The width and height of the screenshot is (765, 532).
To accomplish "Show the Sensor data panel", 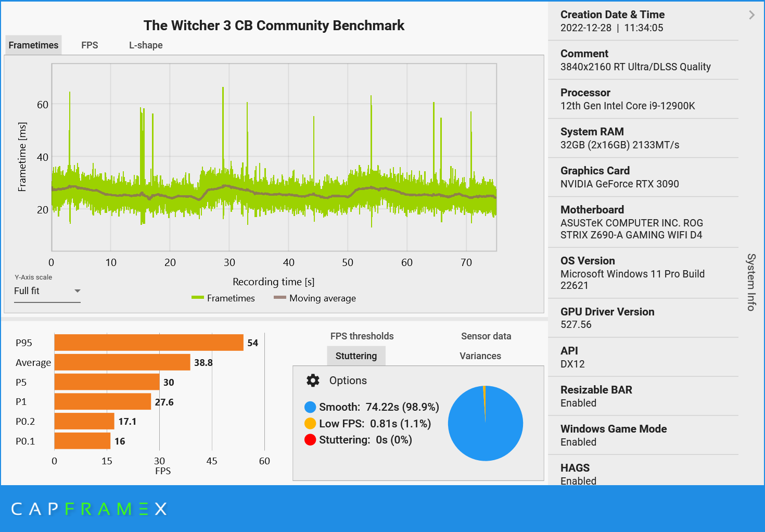I will coord(486,336).
